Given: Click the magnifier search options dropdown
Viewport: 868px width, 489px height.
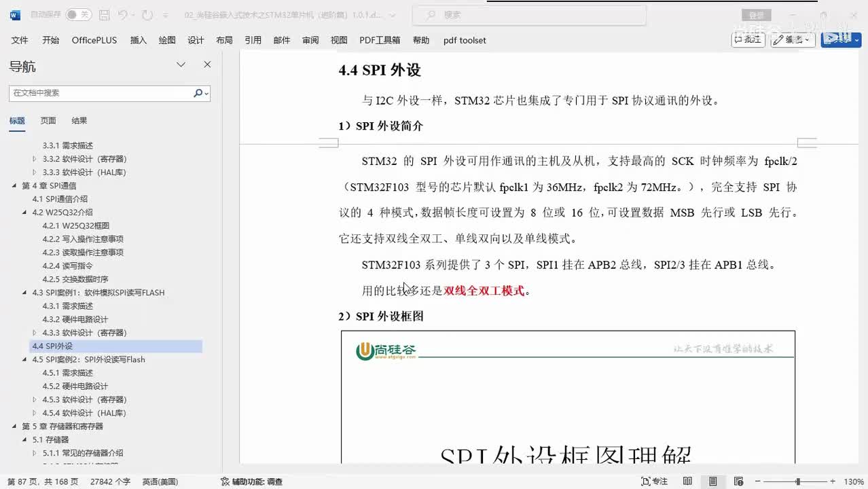Looking at the screenshot, I should point(201,93).
